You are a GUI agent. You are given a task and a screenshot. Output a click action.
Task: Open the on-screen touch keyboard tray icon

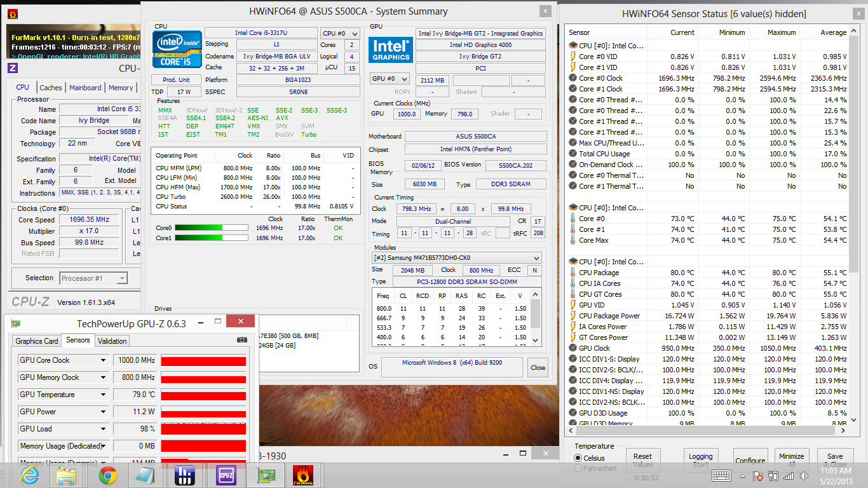coord(721,475)
